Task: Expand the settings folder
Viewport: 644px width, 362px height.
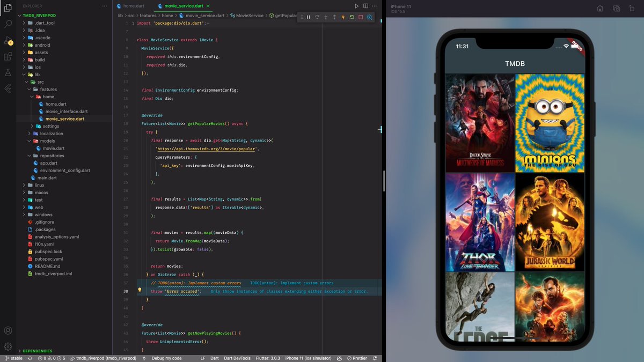Action: tap(51, 126)
